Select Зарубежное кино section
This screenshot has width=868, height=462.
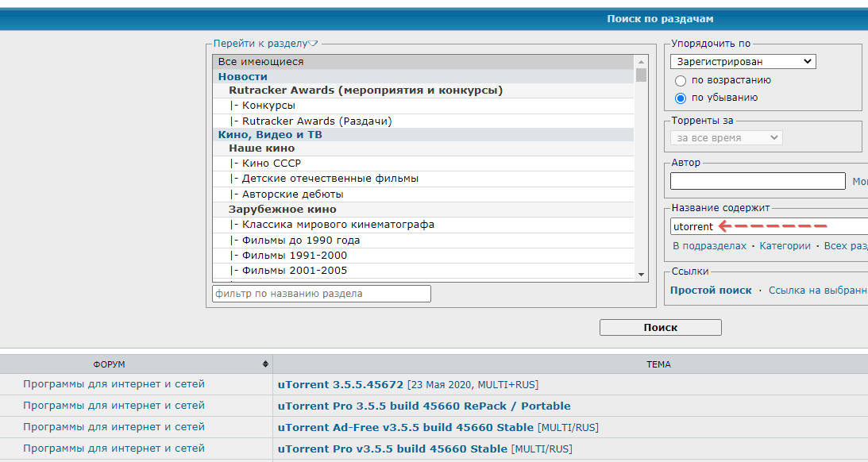tap(423, 210)
